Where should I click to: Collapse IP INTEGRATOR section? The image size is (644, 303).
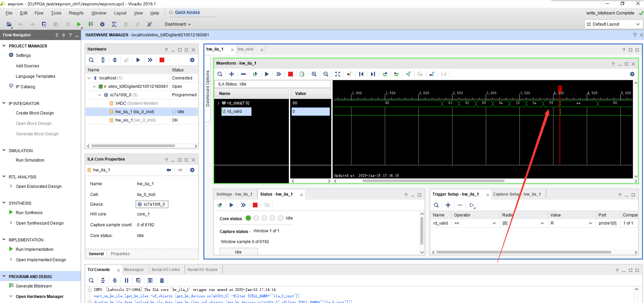coord(4,103)
